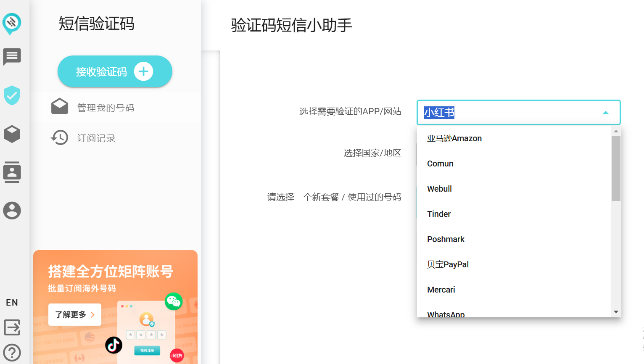This screenshot has width=644, height=364.
Task: Collapse the APP dropdown via arrow
Action: tap(606, 113)
